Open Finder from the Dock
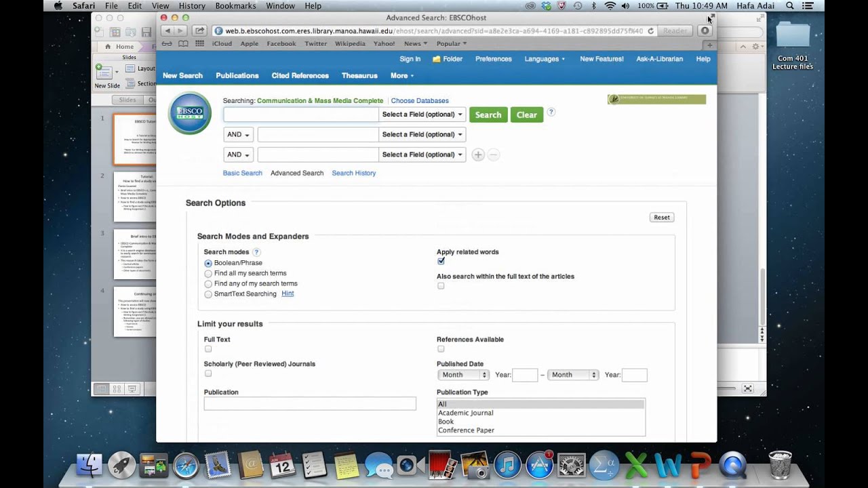Screen dimensions: 868x488 [x=89, y=465]
